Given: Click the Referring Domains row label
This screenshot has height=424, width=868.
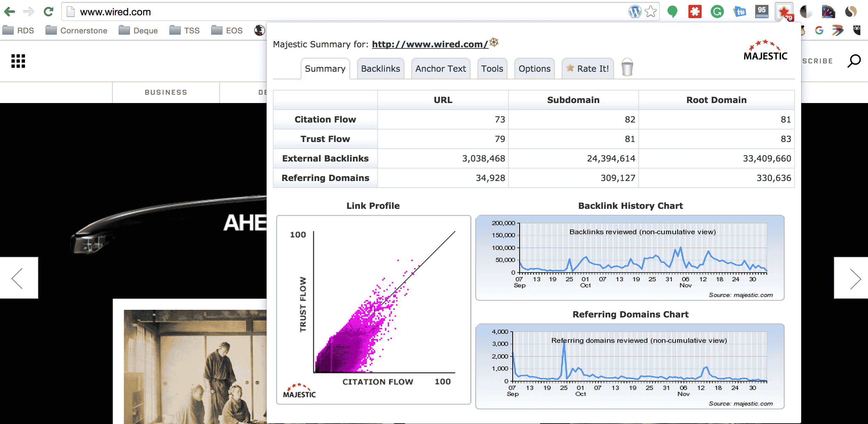Looking at the screenshot, I should (325, 178).
